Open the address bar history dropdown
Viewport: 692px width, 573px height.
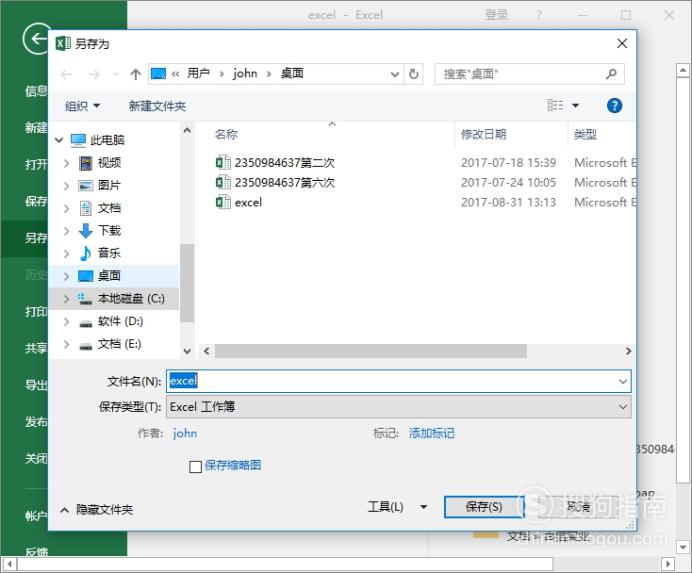tap(395, 74)
